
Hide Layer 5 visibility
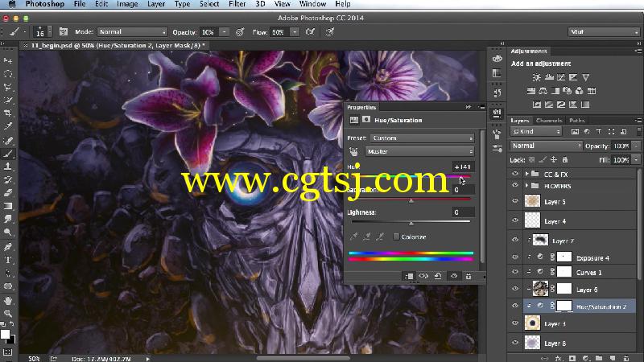pos(515,201)
